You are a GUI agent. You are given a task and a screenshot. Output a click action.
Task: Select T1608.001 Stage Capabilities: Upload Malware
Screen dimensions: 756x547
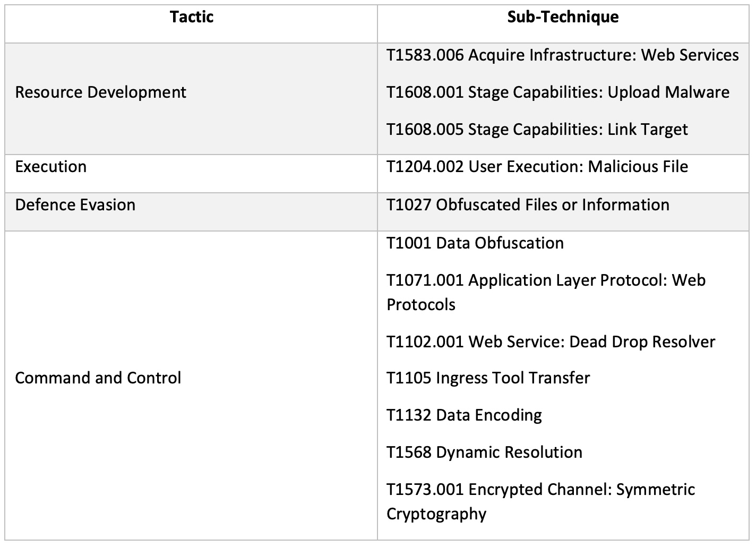pyautogui.click(x=557, y=92)
